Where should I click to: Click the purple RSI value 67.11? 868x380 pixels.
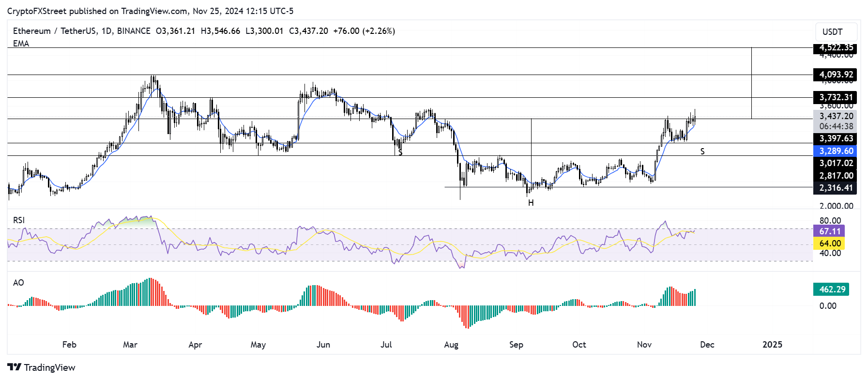pyautogui.click(x=829, y=231)
